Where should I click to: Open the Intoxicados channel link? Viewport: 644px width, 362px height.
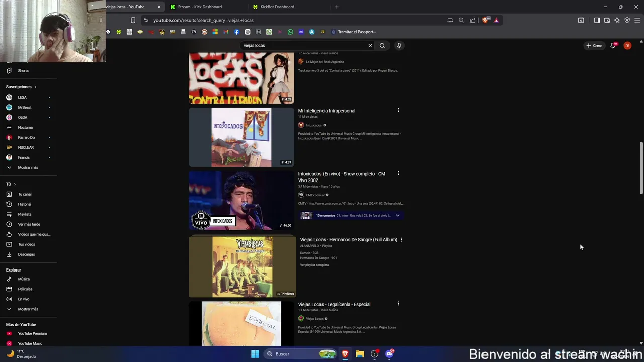click(x=314, y=125)
